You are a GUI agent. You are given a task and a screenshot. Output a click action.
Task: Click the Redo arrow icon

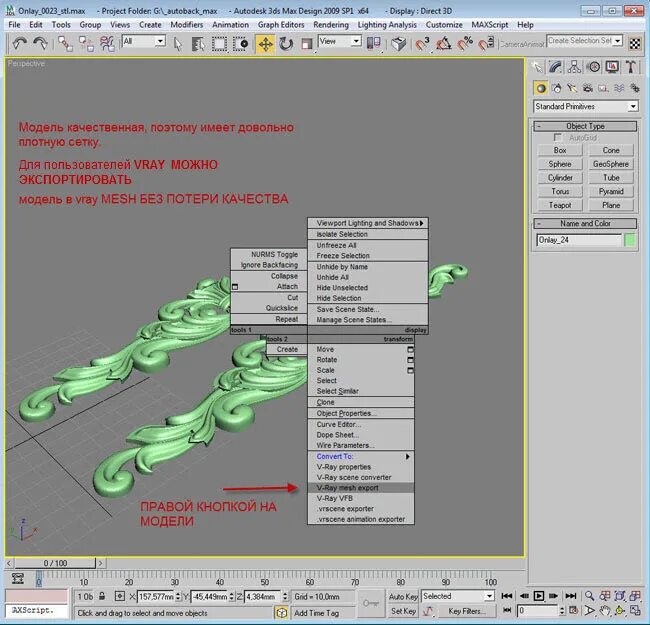pos(40,43)
